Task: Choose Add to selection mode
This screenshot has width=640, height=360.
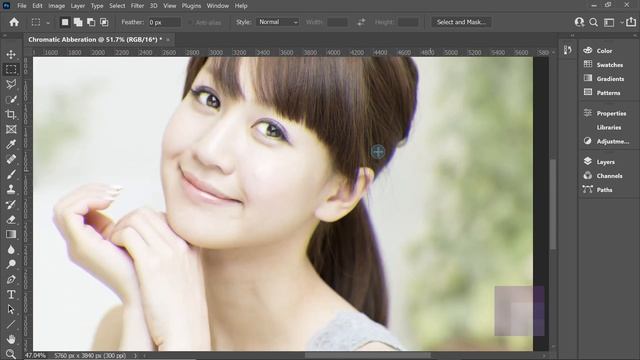Action: click(78, 22)
